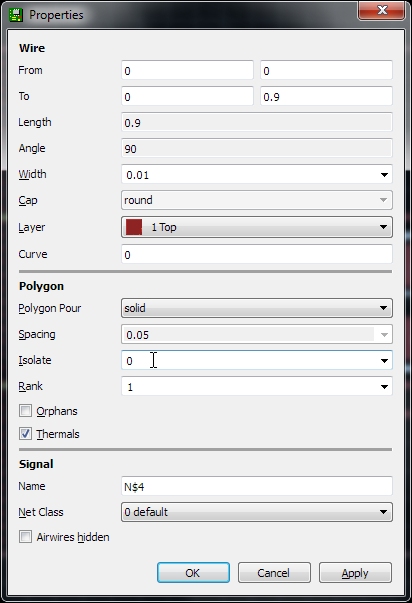The width and height of the screenshot is (412, 603).
Task: Click the red Top layer color swatch
Action: [x=134, y=227]
